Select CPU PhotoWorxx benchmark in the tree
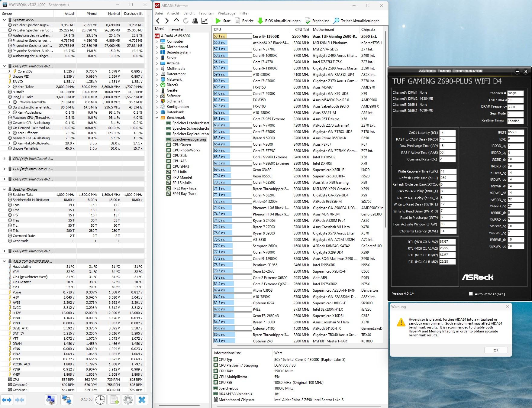The width and height of the screenshot is (532, 408). point(186,150)
